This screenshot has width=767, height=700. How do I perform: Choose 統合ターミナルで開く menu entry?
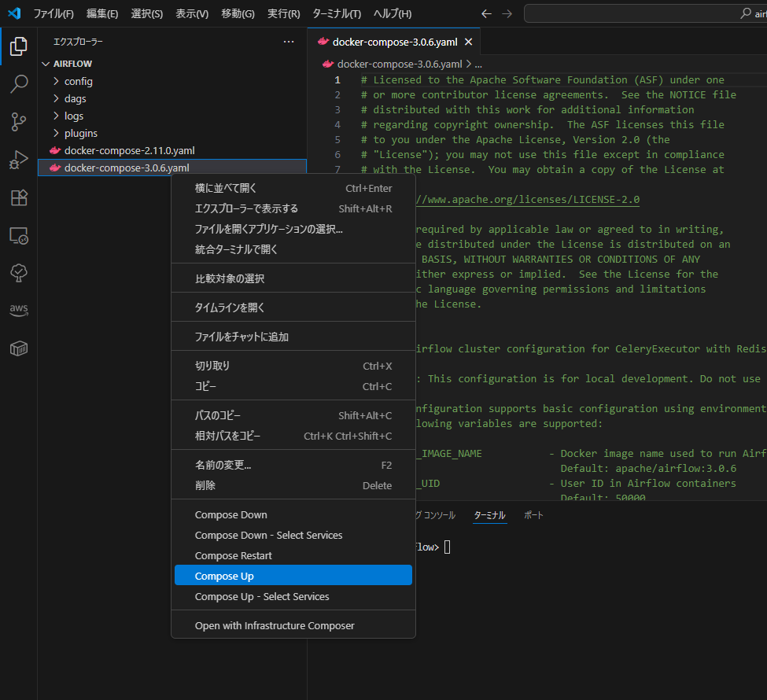pyautogui.click(x=293, y=249)
